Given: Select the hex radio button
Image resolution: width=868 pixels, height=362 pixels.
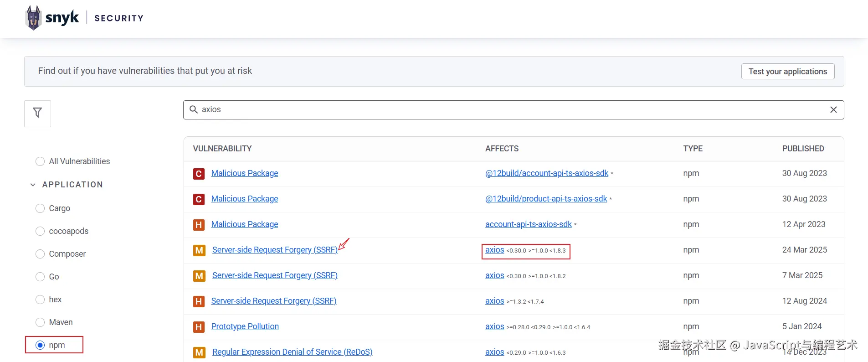Looking at the screenshot, I should [x=40, y=300].
